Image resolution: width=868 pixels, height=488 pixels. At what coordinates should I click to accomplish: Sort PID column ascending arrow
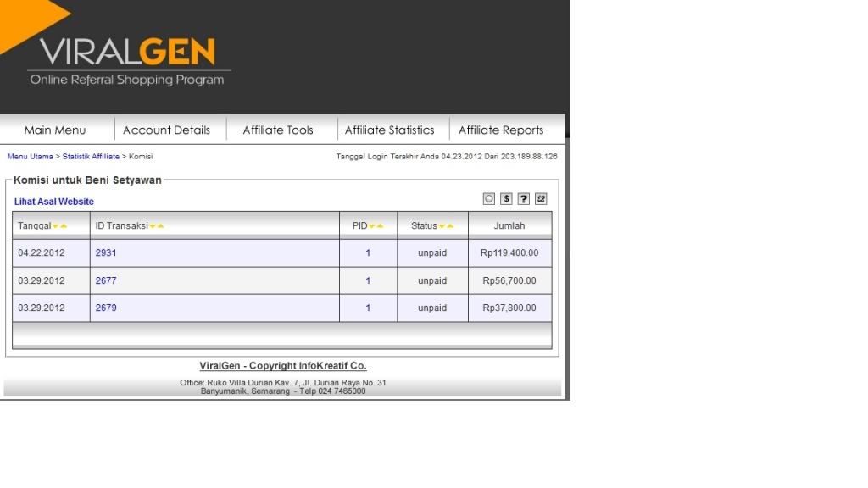point(381,225)
